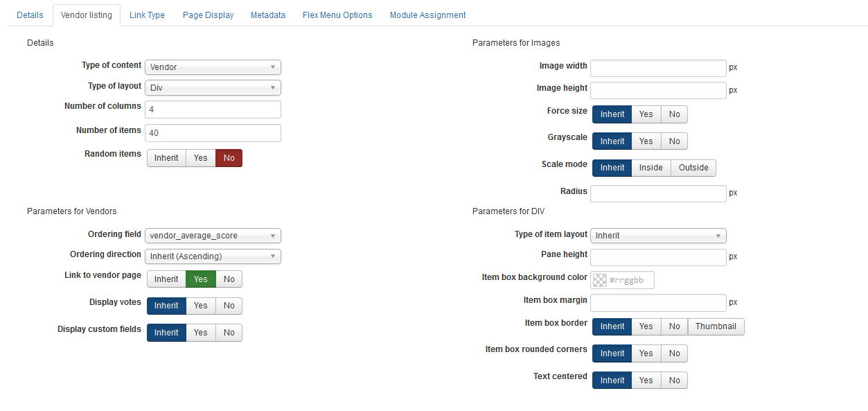Set Link to vendor page to No
Image resolution: width=868 pixels, height=411 pixels.
tap(229, 279)
